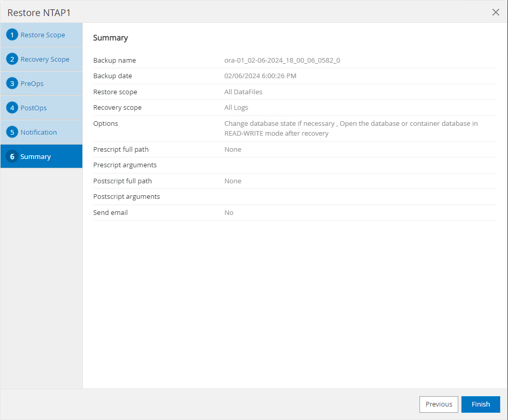This screenshot has width=508, height=420.
Task: Click the number 4 circle badge
Action: [12, 108]
